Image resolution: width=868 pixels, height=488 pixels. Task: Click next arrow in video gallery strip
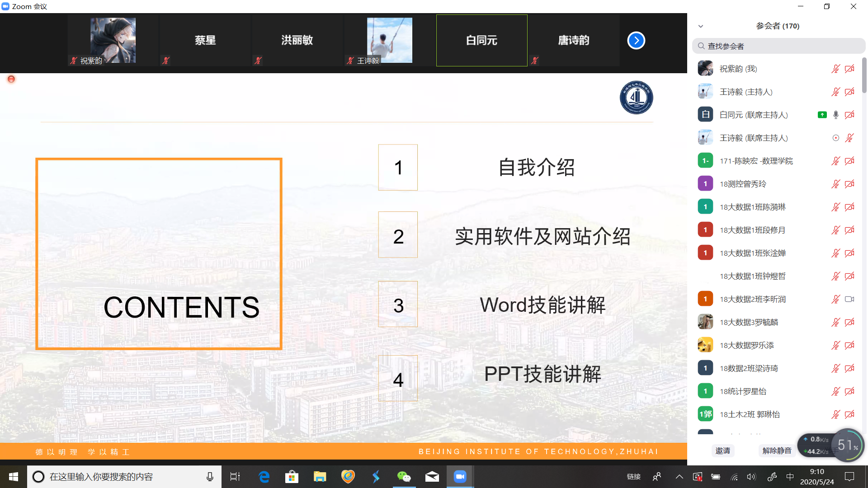point(636,41)
